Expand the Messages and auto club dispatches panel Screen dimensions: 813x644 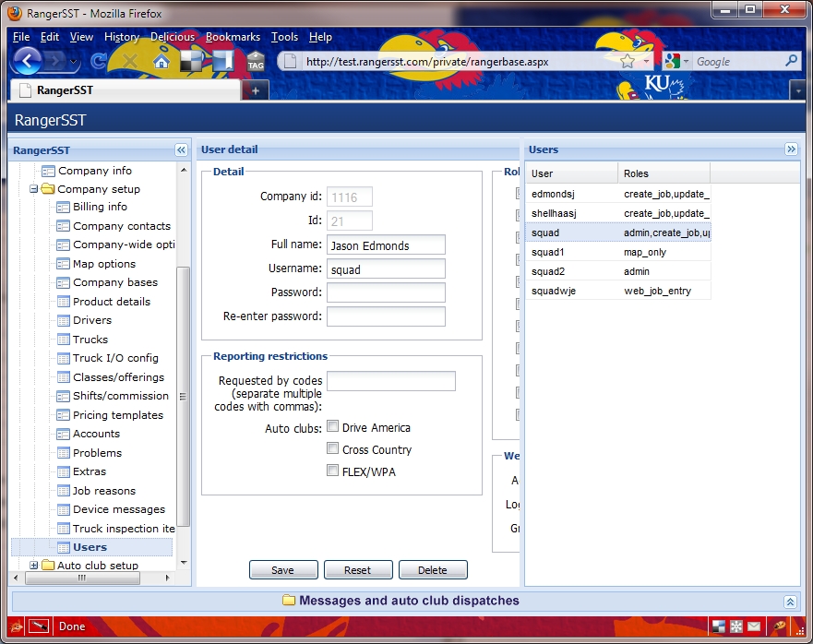click(x=790, y=601)
